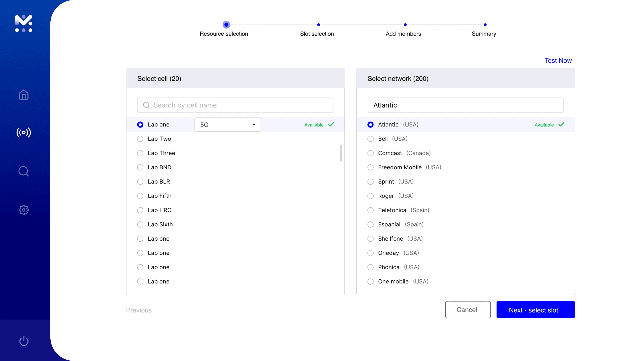Click the green checkmark beside Atlantic
Viewport: 644px width, 361px height.
click(561, 124)
